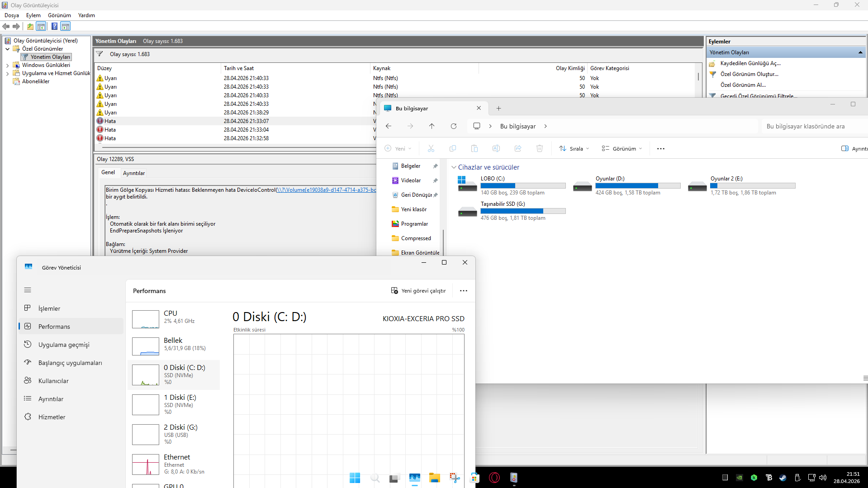This screenshot has width=868, height=488.
Task: Expand the Windows Günlükleri tree node
Action: [x=8, y=65]
